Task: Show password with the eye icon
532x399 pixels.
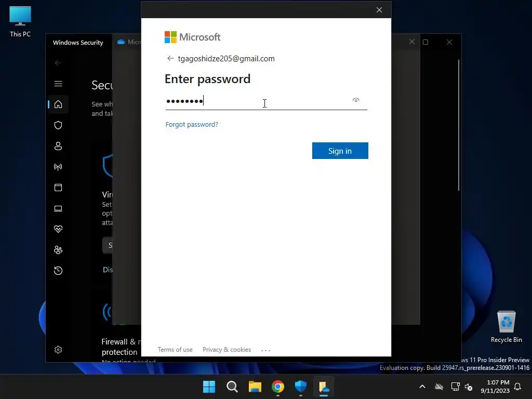Action: click(355, 100)
